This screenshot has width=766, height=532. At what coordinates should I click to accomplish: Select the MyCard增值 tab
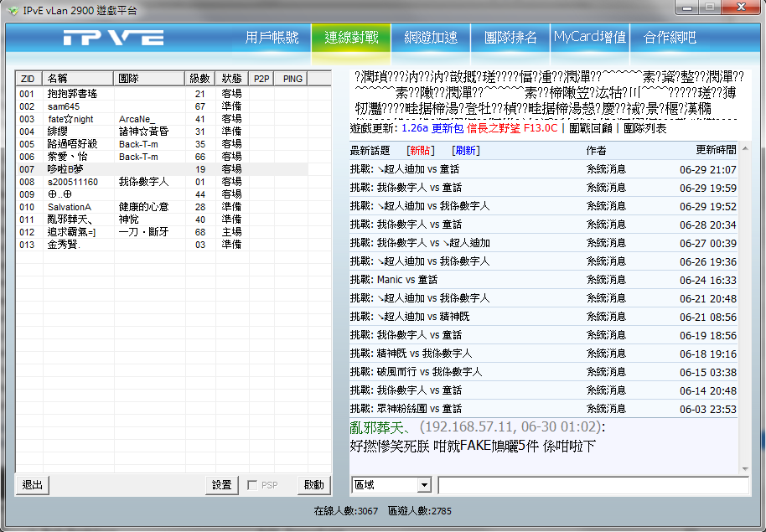point(589,38)
